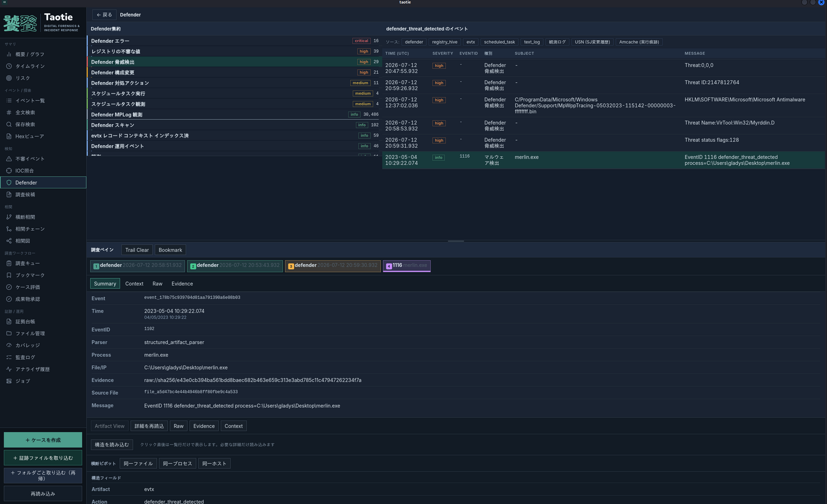Click the 同一ファイル pivot button
The width and height of the screenshot is (827, 504).
[x=139, y=464]
